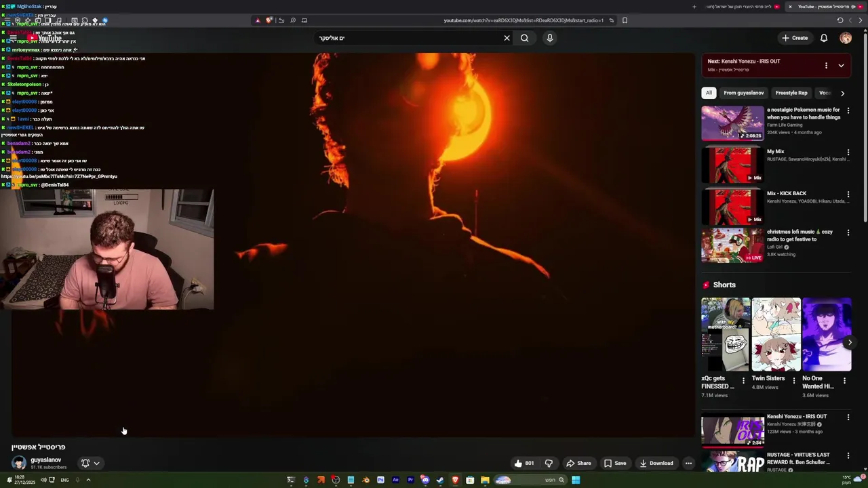The height and width of the screenshot is (488, 868).
Task: Open more actions ellipsis under video
Action: pos(688,464)
